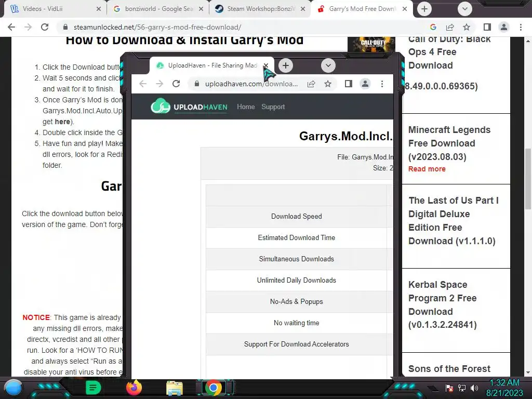Click volume icon in system tray
532x399 pixels.
click(474, 388)
